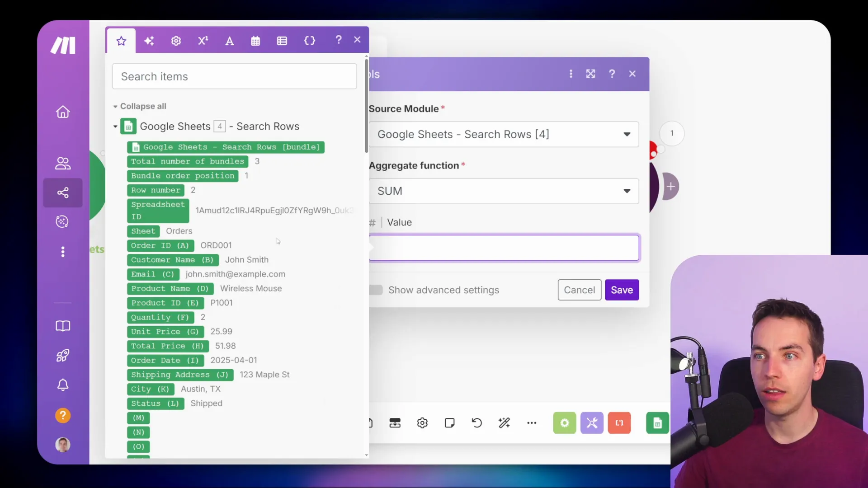
Task: Open the rocket What's new icon
Action: (63, 356)
